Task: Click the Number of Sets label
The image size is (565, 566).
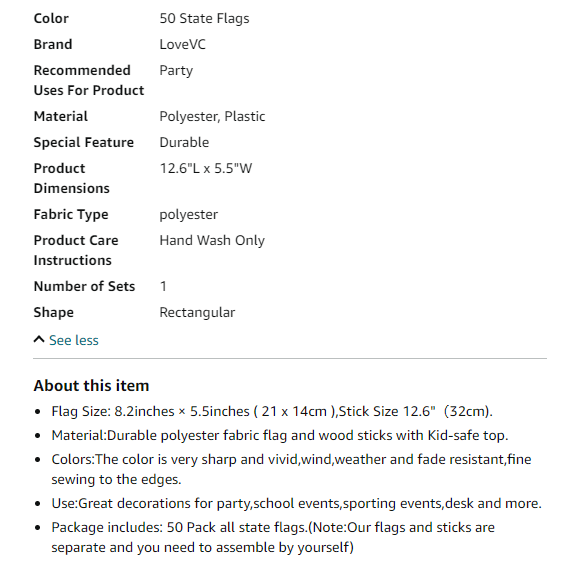Action: (84, 286)
